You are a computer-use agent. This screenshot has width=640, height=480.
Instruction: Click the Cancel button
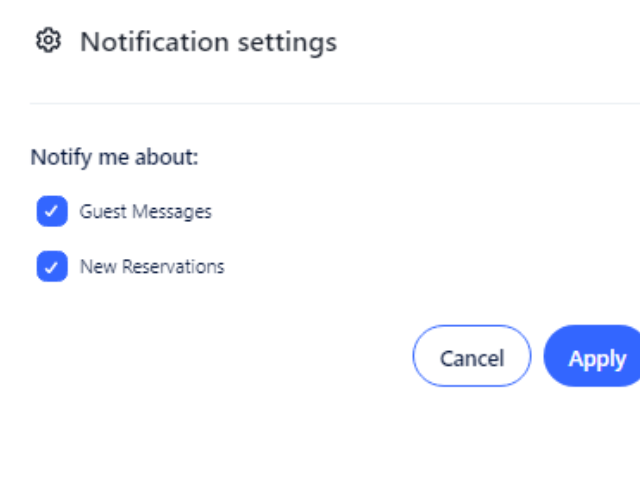472,356
